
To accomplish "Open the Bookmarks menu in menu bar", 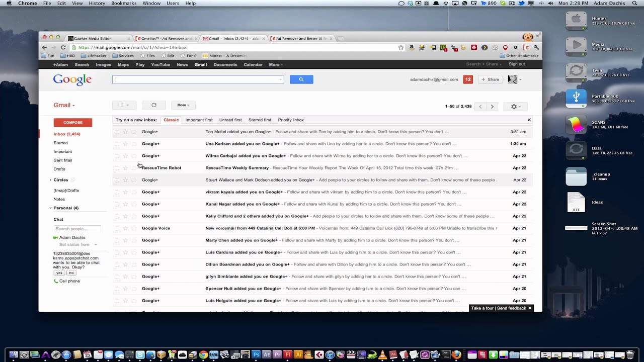I will click(124, 3).
